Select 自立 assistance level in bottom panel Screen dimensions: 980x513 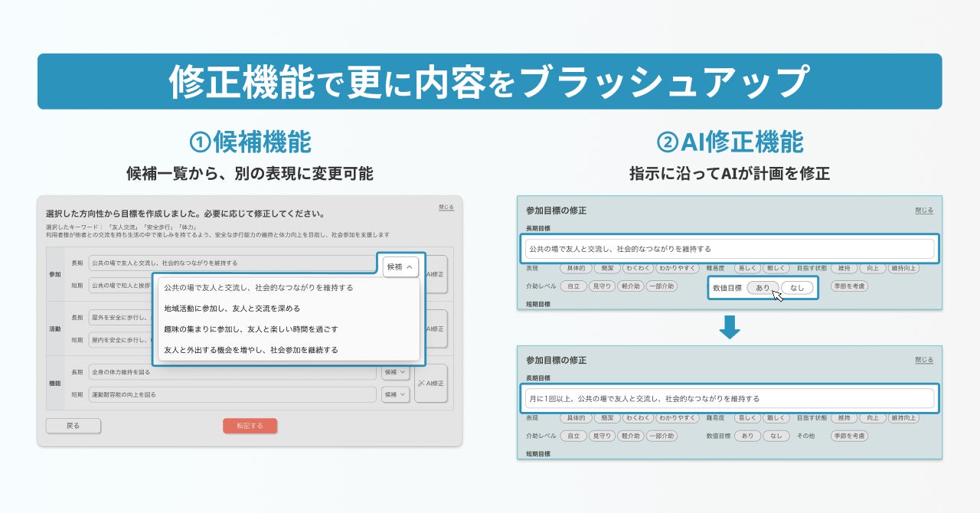tap(573, 436)
